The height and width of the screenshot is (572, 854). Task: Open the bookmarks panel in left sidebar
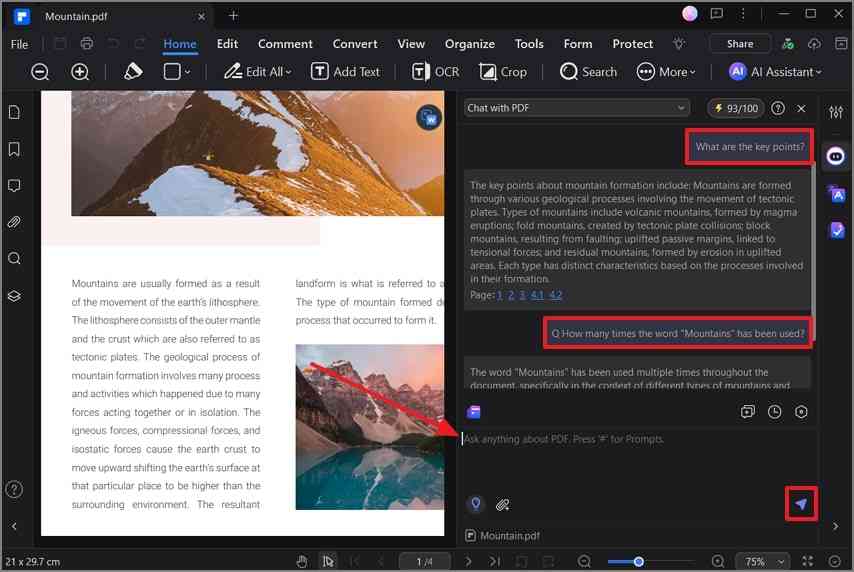point(14,149)
